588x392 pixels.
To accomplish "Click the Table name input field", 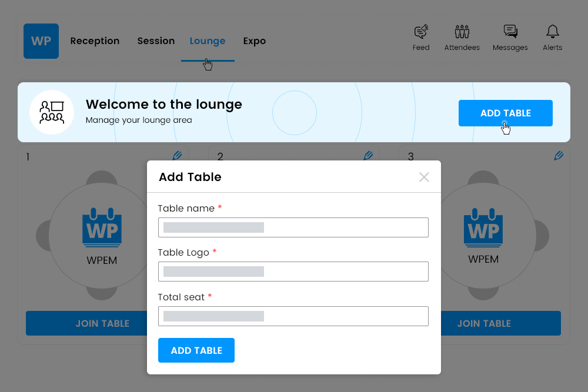I will [293, 227].
